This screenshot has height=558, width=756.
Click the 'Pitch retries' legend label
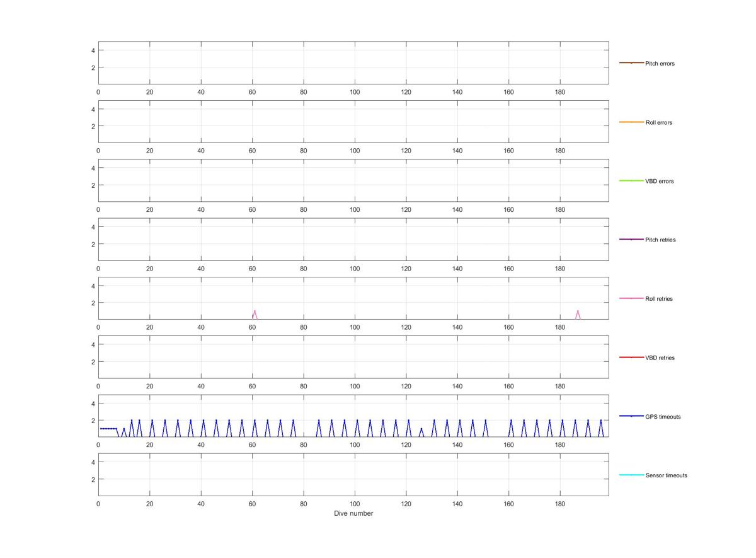660,240
